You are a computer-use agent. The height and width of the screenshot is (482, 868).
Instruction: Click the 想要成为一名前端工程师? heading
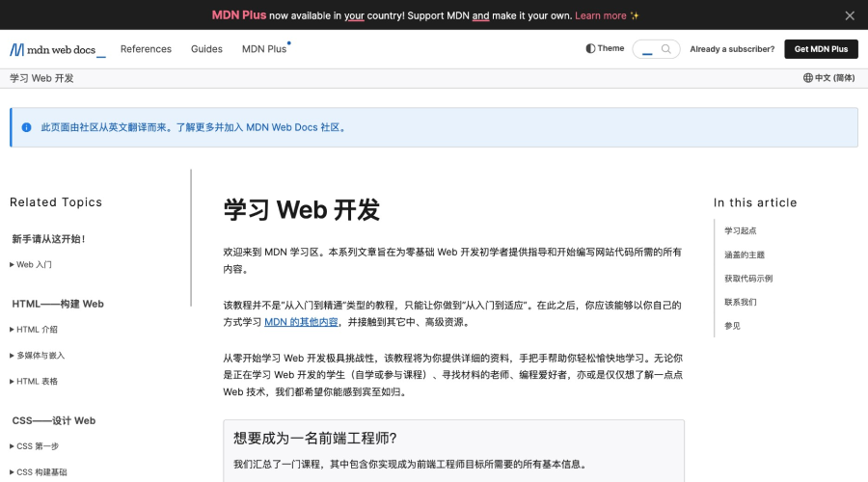(x=315, y=439)
